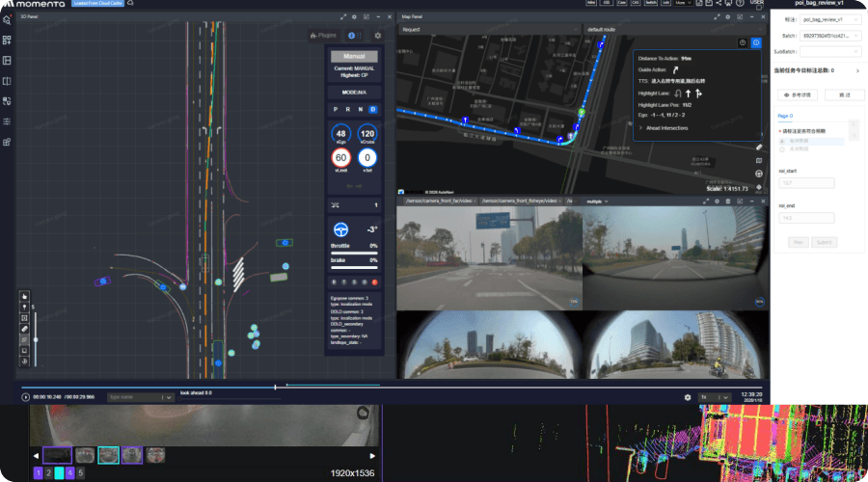Click the split-view compare icon in sidebar

click(7, 81)
